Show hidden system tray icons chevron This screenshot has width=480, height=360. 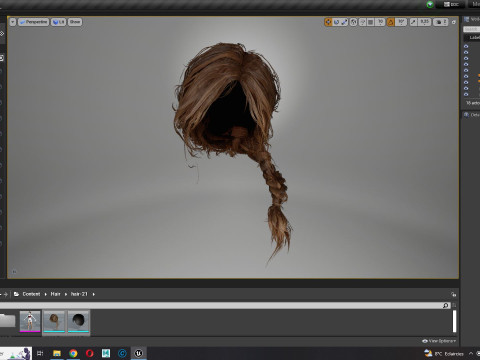tap(471, 353)
